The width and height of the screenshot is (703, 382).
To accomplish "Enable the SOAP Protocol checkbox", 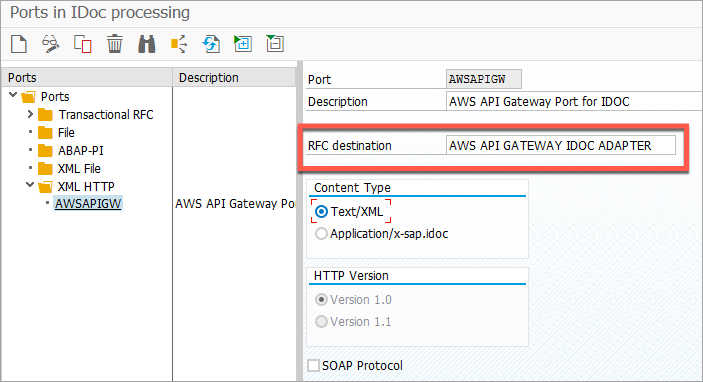I will point(313,365).
